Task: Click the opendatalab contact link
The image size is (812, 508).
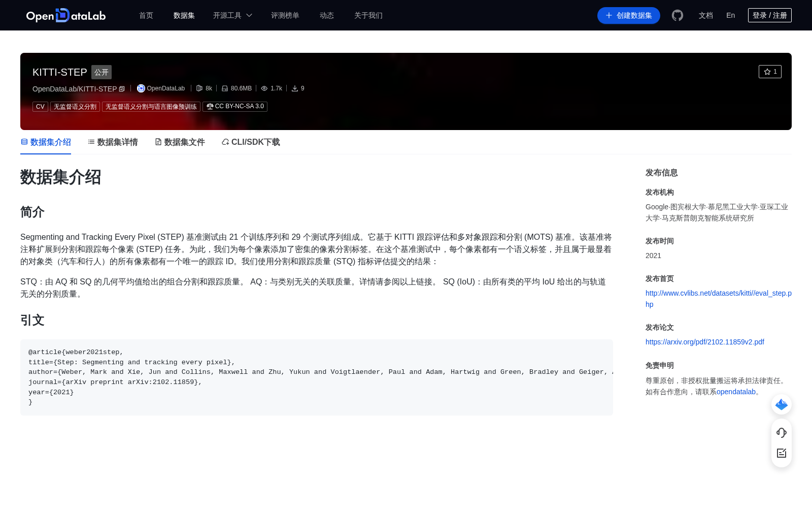Action: pos(736,392)
